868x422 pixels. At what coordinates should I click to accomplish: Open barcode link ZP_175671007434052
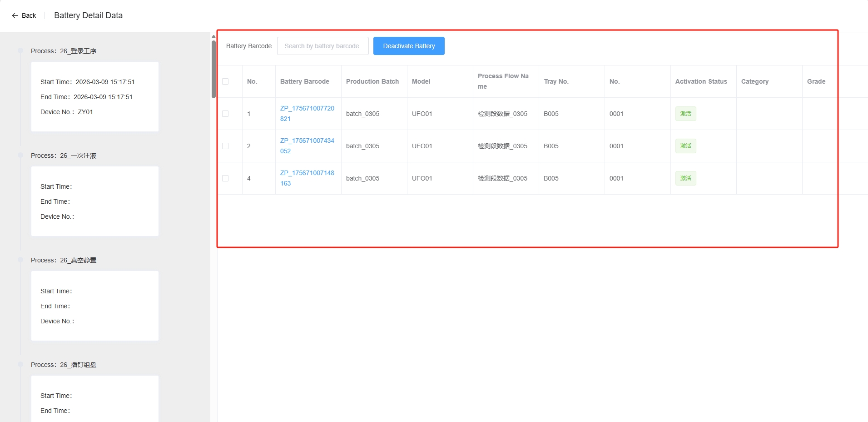point(307,146)
